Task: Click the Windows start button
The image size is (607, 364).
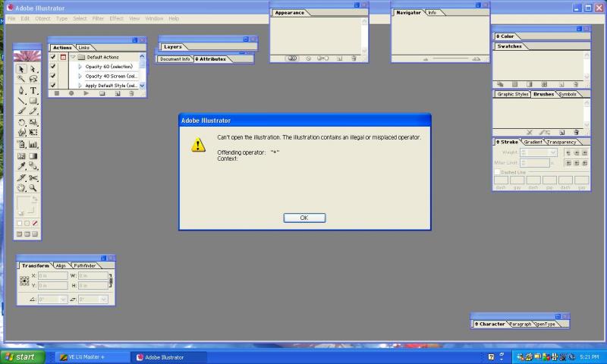Action: (23, 357)
